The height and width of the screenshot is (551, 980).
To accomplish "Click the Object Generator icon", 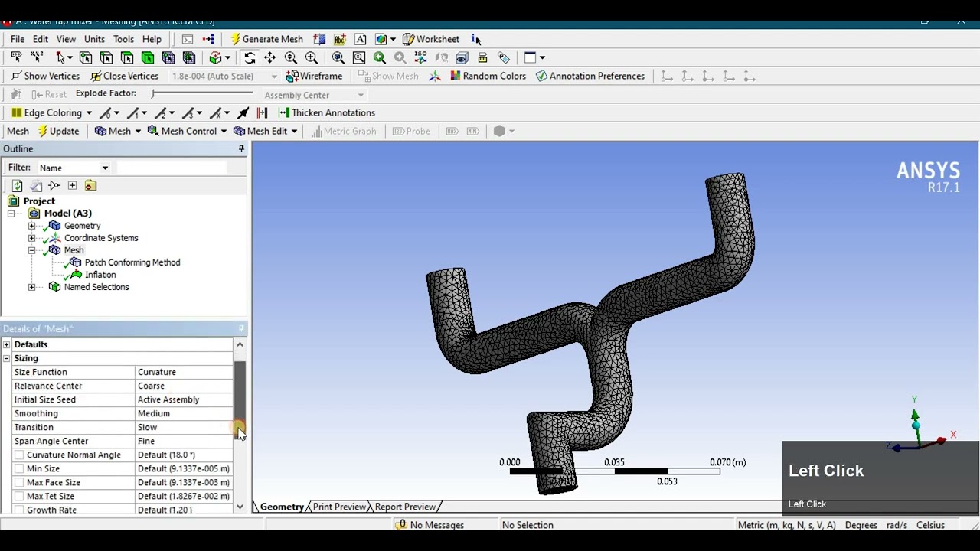I will click(208, 39).
